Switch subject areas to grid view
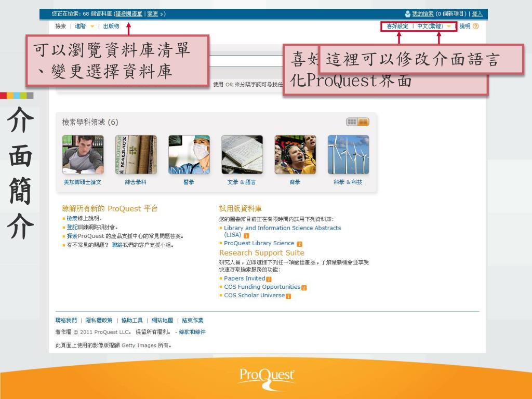 point(352,122)
